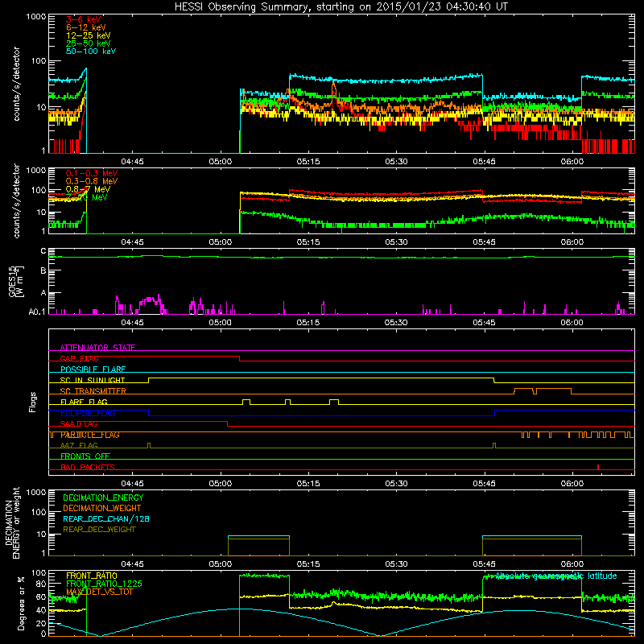
Task: Select the DECIMATION_WEIGHT legend label
Action: coord(102,509)
